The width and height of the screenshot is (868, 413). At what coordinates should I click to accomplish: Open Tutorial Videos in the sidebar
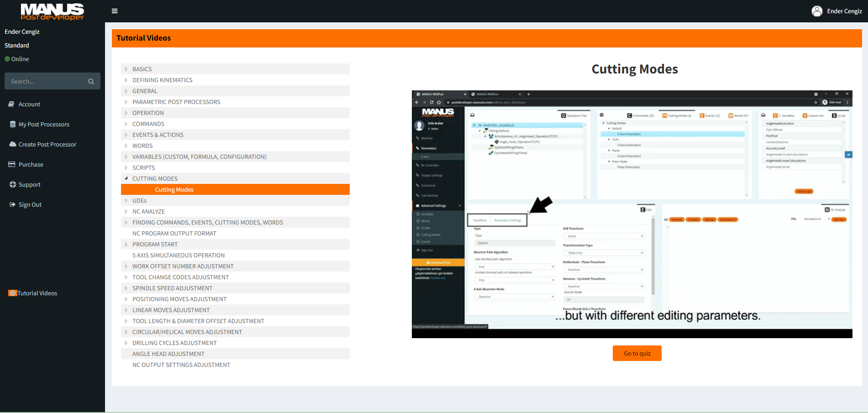(x=37, y=293)
